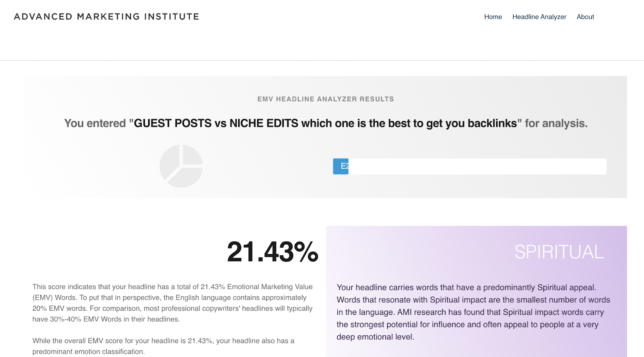644x357 pixels.
Task: Click the Advanced Marketing Institute logo
Action: click(x=107, y=16)
